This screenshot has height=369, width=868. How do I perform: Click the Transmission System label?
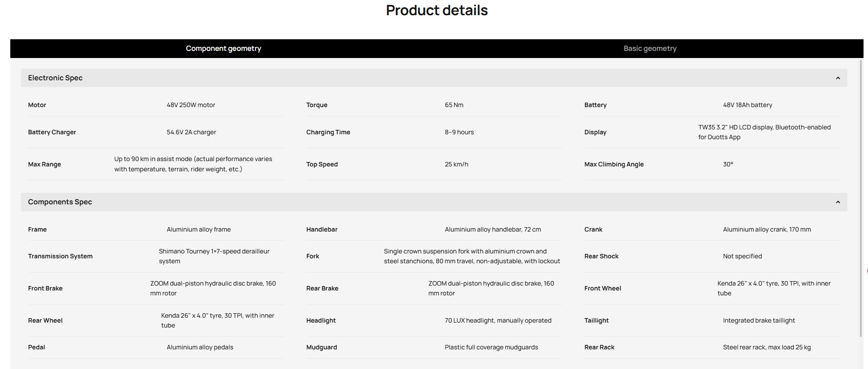pyautogui.click(x=60, y=256)
